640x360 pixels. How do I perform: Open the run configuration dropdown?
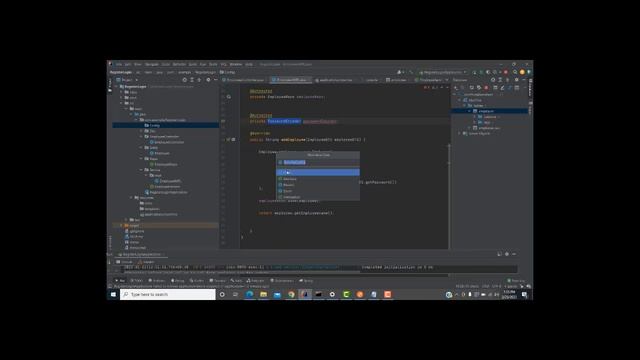point(442,72)
